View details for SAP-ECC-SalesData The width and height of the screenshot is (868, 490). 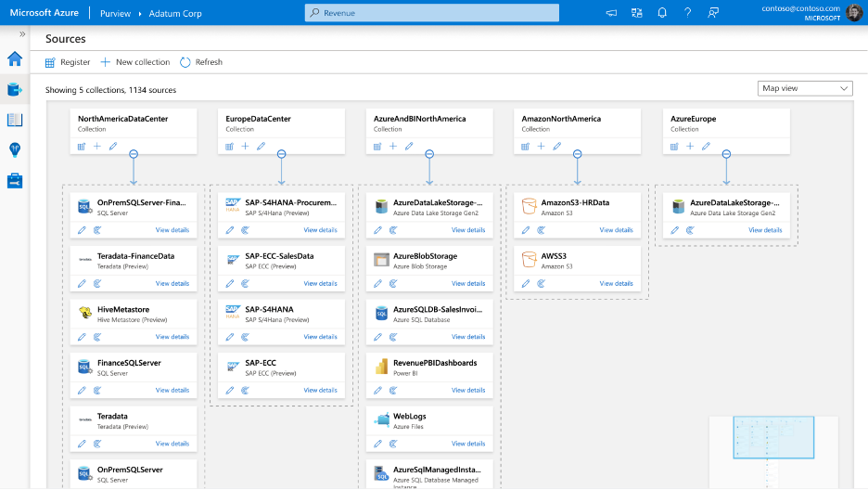[x=320, y=283]
